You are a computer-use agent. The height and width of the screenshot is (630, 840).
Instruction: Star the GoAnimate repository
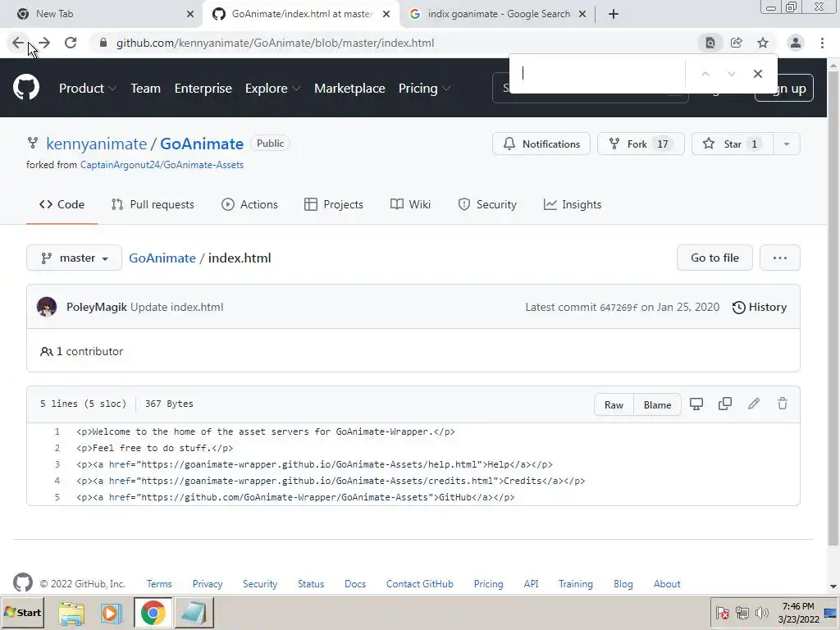732,144
